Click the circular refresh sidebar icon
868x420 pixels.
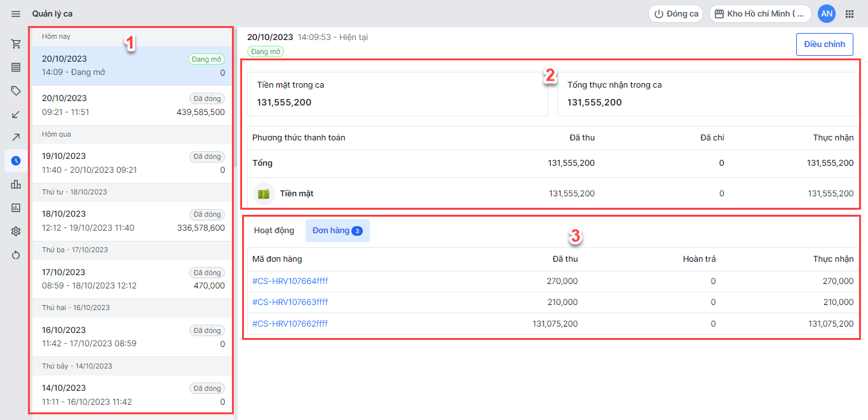(x=16, y=255)
